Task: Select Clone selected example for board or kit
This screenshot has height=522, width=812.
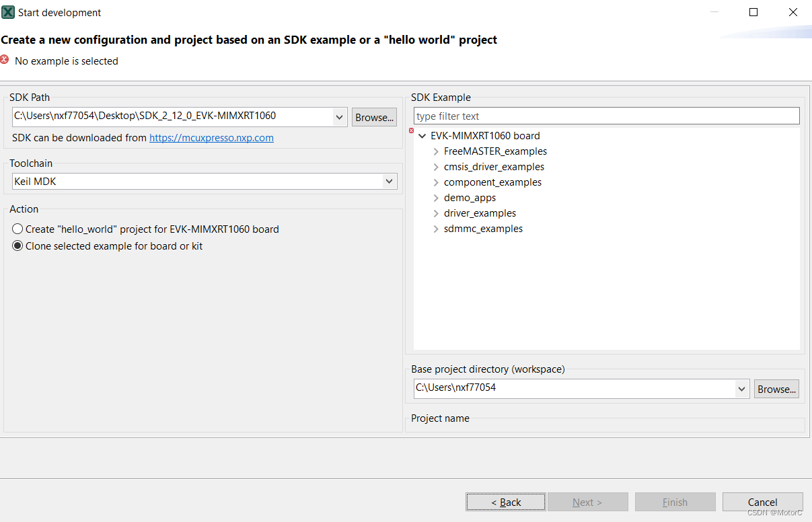Action: coord(17,246)
